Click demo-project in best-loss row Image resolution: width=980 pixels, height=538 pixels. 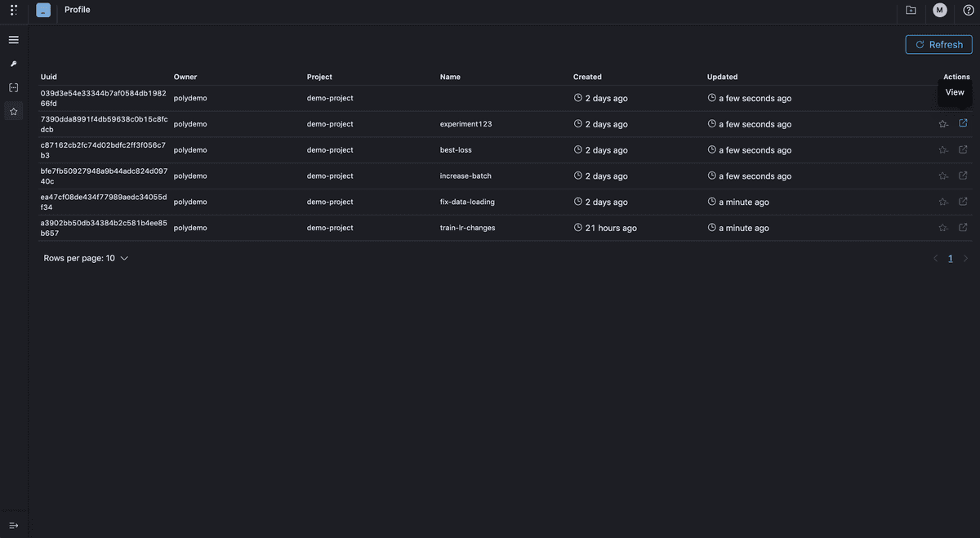click(x=330, y=150)
